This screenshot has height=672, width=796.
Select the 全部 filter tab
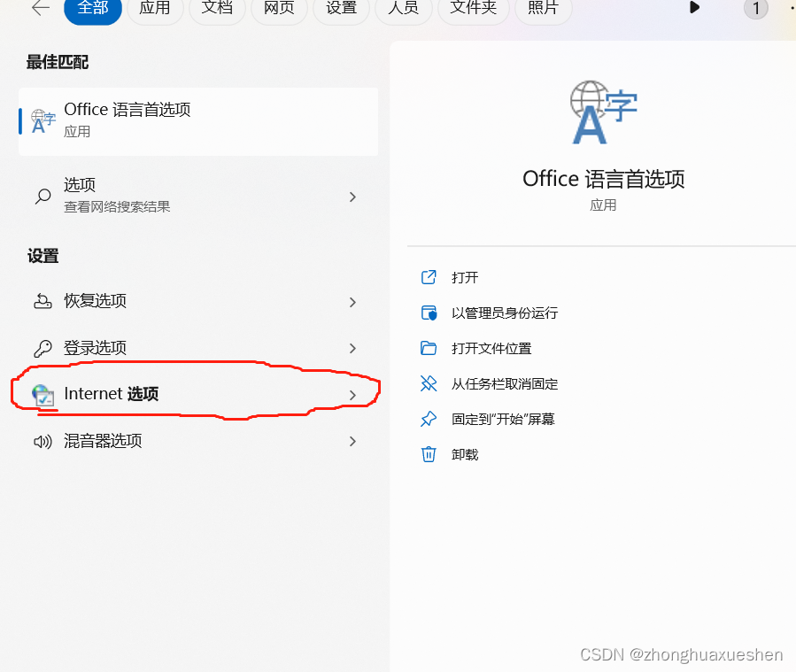tap(93, 8)
